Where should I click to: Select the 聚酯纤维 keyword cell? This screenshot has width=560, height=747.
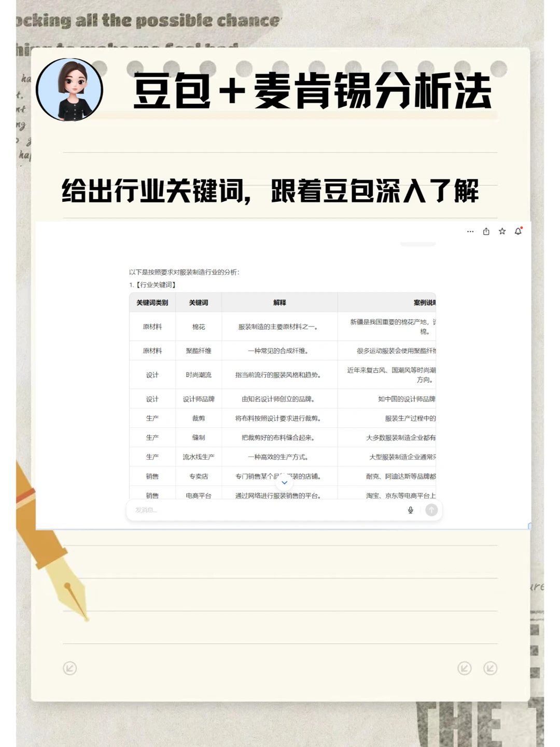[199, 351]
